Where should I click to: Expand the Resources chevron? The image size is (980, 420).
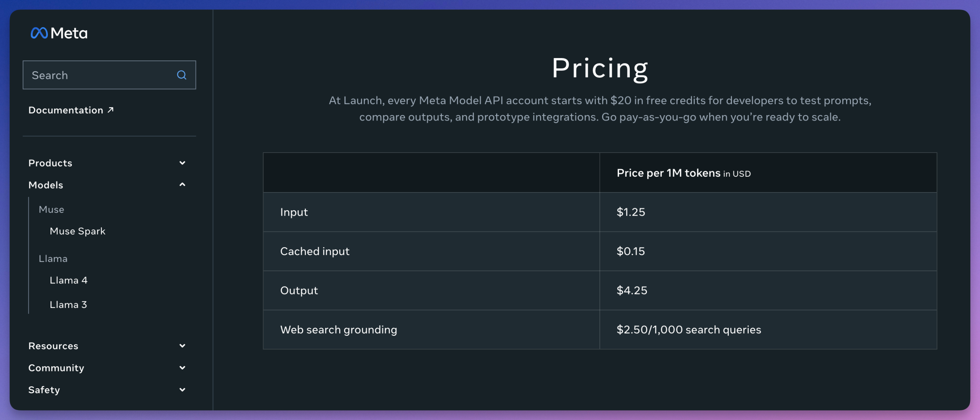coord(182,346)
